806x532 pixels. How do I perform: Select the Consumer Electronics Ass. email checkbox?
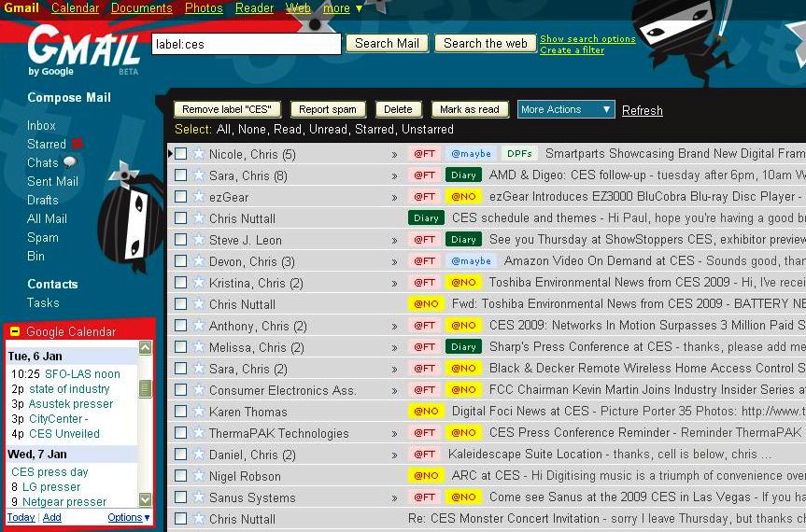(180, 390)
